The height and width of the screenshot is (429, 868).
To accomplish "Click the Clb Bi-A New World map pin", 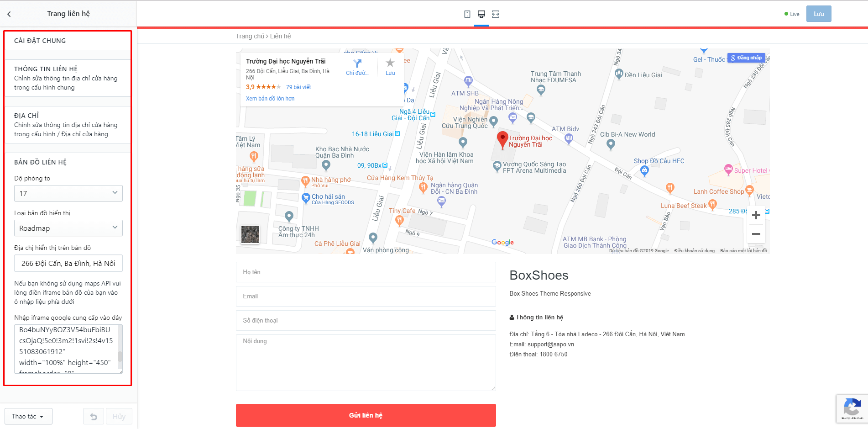I will tap(611, 144).
